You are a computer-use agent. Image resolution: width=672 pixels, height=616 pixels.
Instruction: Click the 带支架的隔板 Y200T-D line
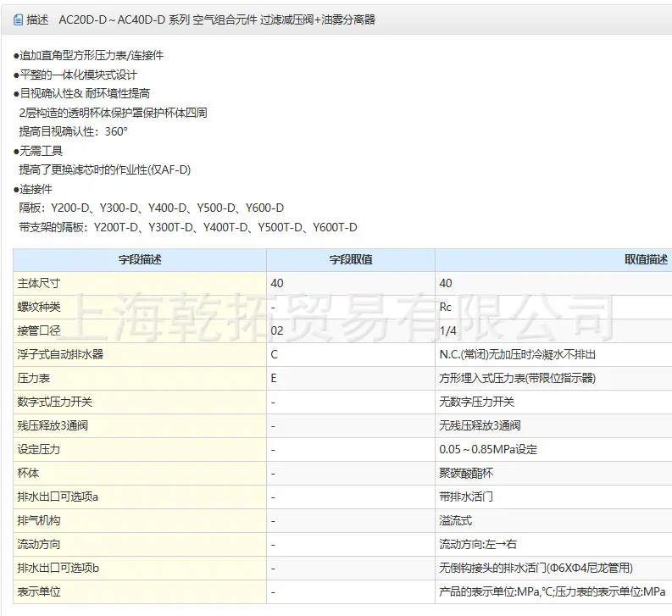(188, 227)
